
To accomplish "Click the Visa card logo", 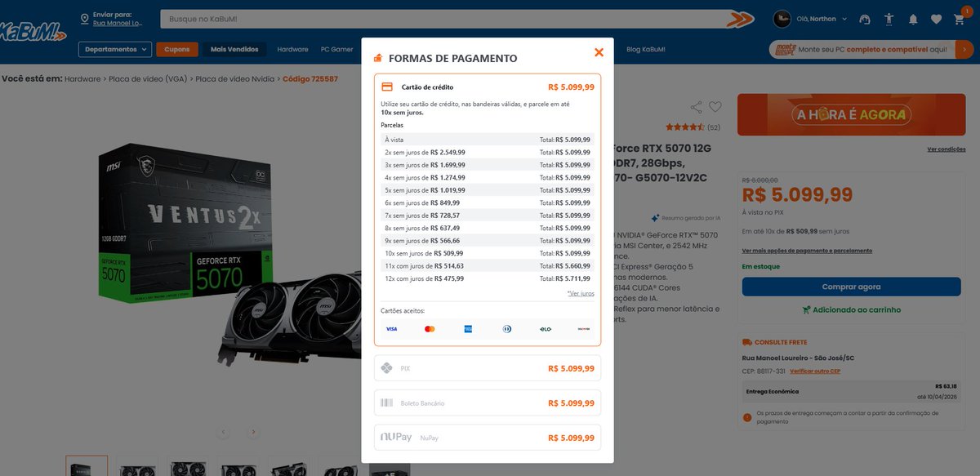I will pos(391,328).
